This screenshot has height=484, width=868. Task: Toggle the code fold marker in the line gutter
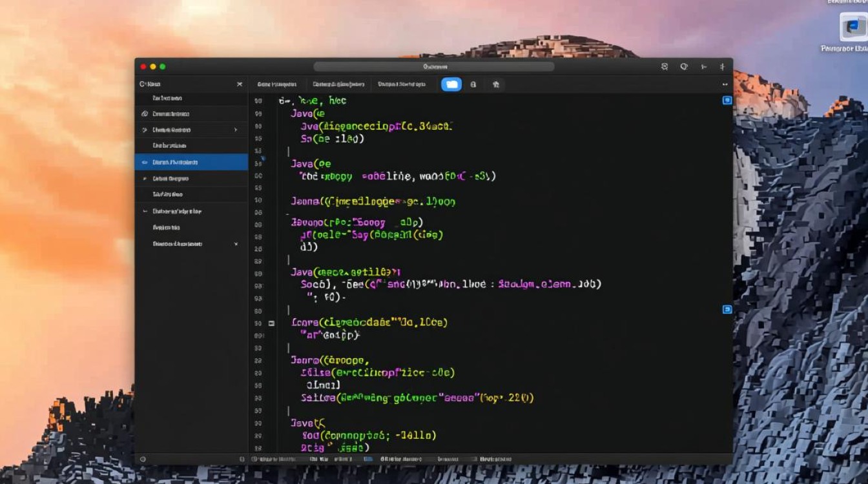(x=271, y=323)
